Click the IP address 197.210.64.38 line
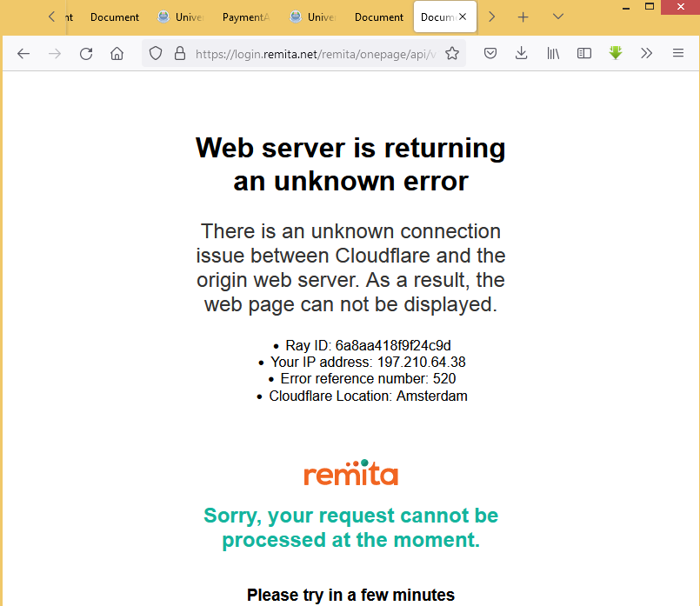 click(x=368, y=362)
